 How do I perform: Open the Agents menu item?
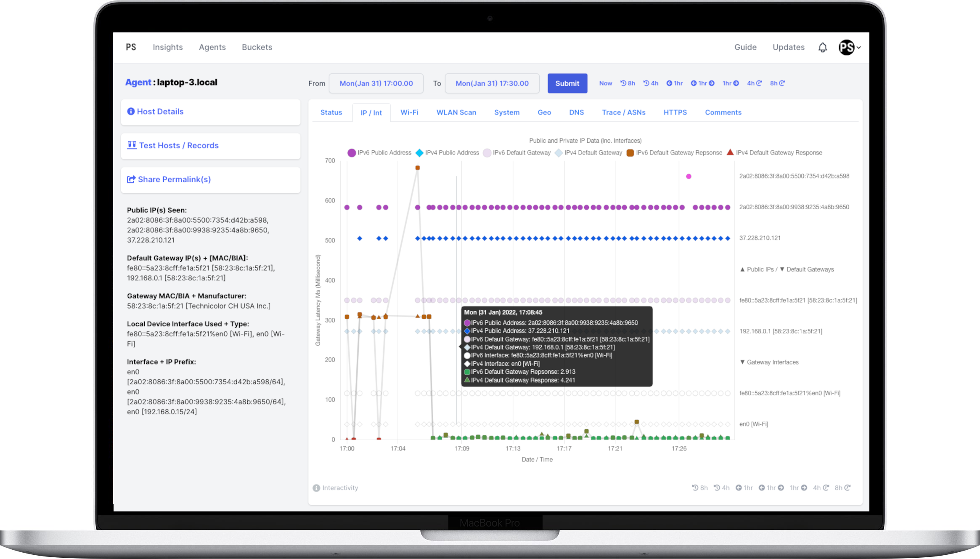[211, 46]
